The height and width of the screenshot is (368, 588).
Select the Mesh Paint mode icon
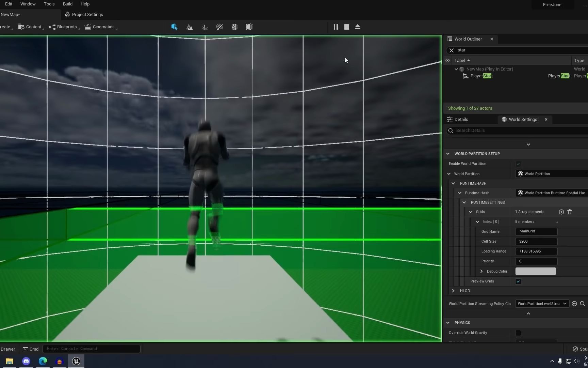tap(219, 27)
